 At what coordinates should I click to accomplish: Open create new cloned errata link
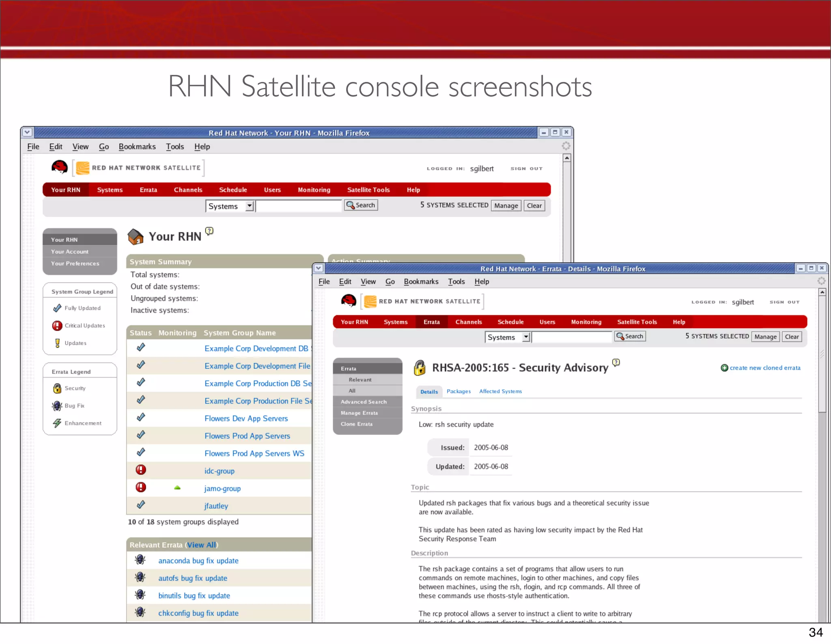tap(765, 368)
